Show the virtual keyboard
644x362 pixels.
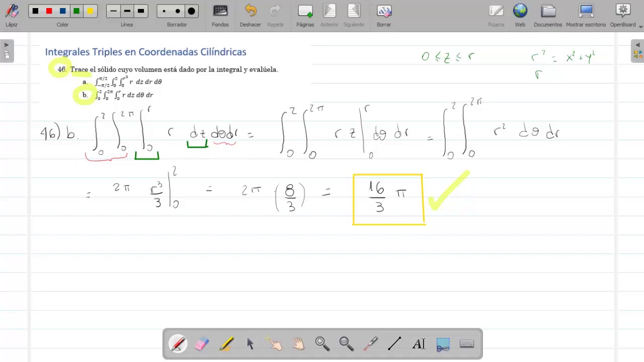[x=467, y=344]
